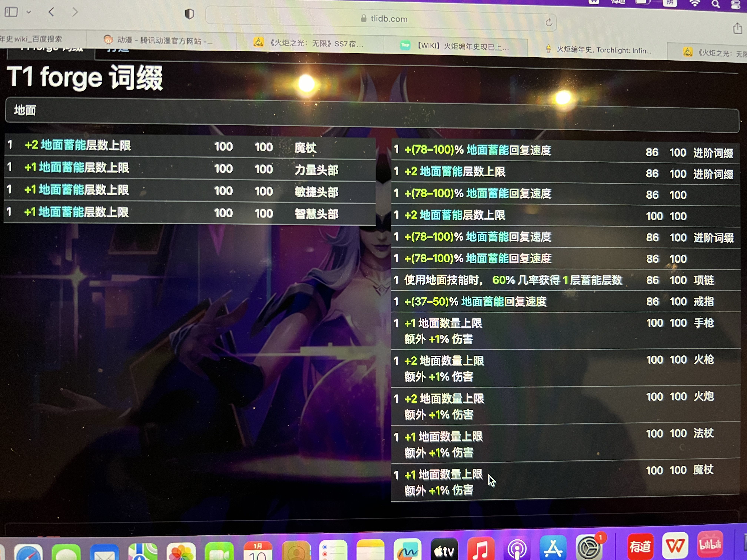Launch Freeform from the Dock

pos(407,549)
